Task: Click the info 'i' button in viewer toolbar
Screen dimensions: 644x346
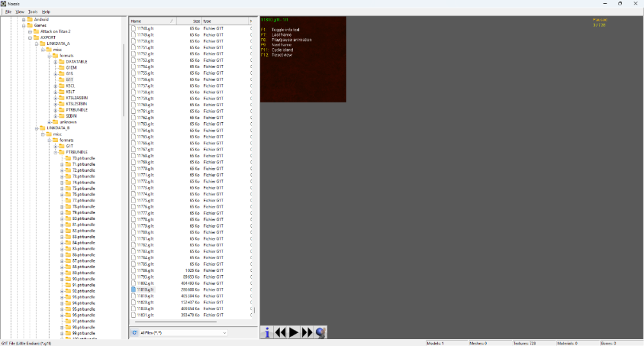Action: 267,332
